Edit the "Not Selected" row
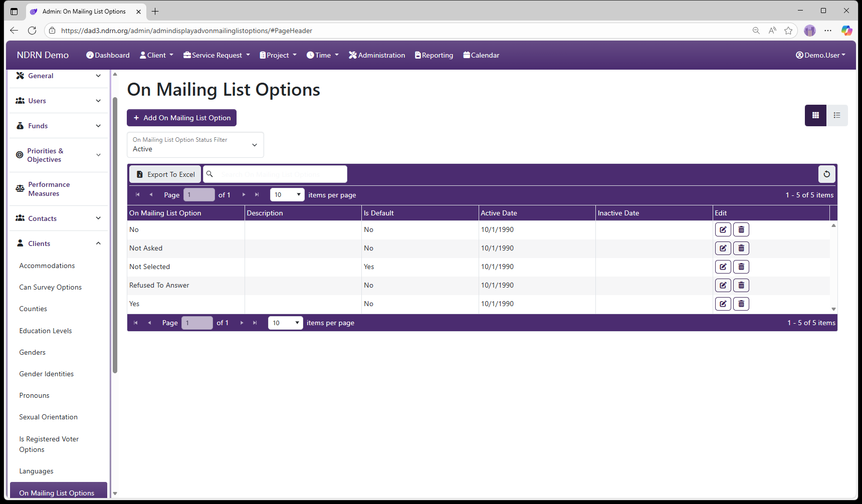The width and height of the screenshot is (862, 504). [723, 267]
